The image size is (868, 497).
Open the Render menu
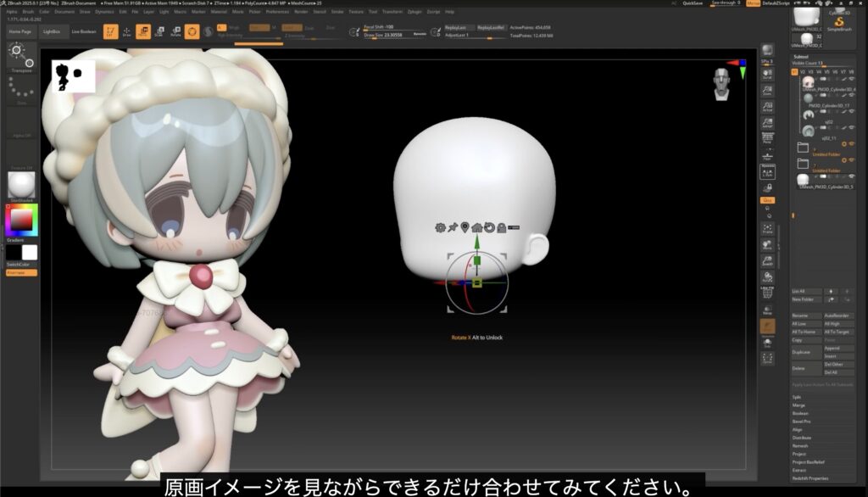[301, 12]
